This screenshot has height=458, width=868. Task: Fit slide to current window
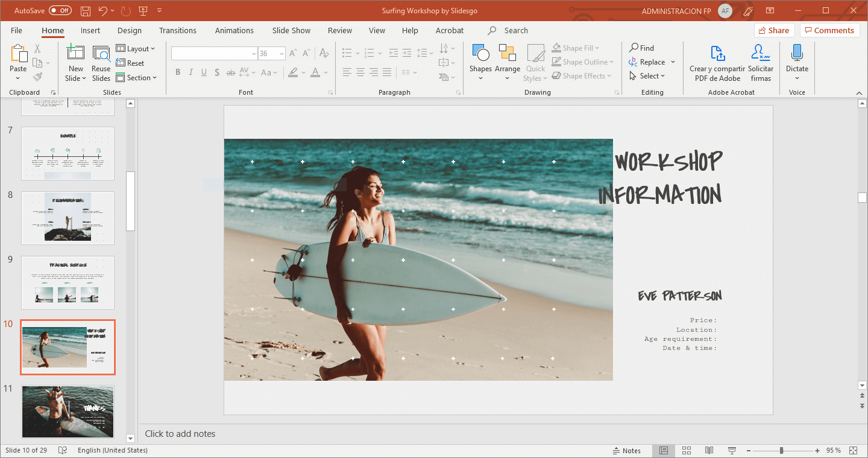tap(853, 451)
